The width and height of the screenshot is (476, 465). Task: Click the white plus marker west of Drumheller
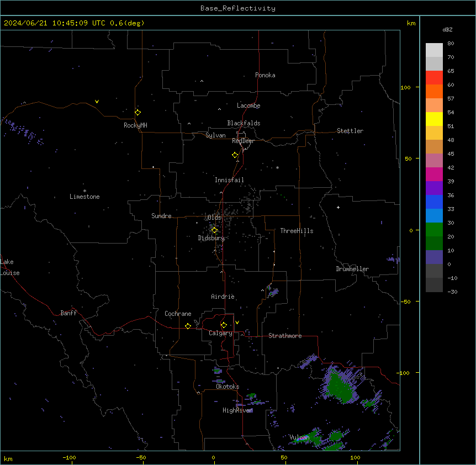[x=338, y=207]
